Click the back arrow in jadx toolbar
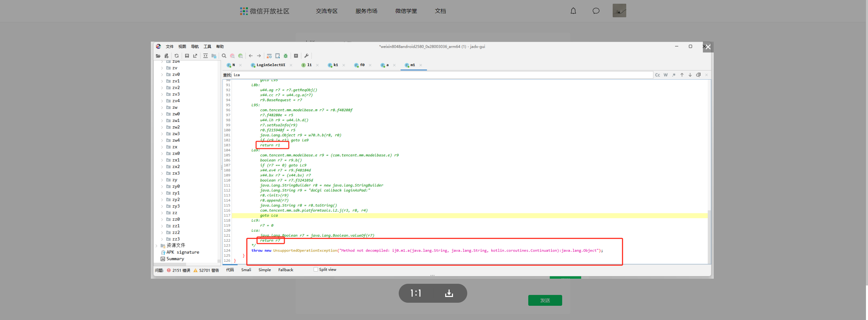Screen dimensions: 868x320 click(251, 56)
